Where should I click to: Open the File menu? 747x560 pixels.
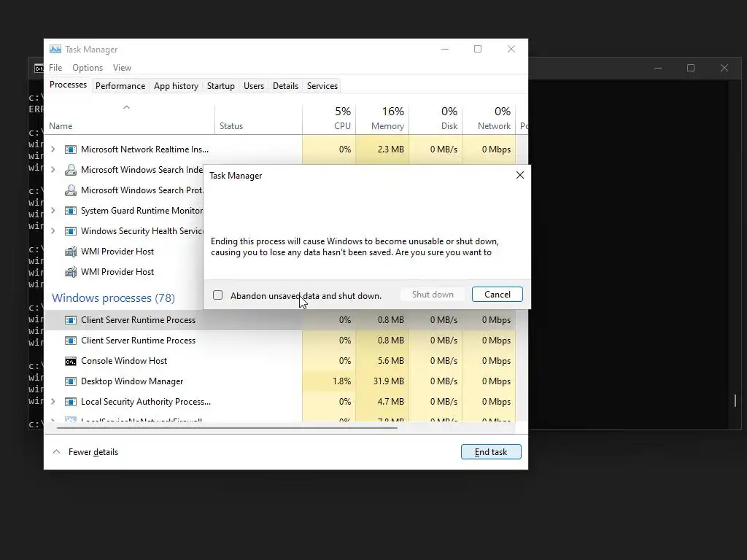pos(55,68)
